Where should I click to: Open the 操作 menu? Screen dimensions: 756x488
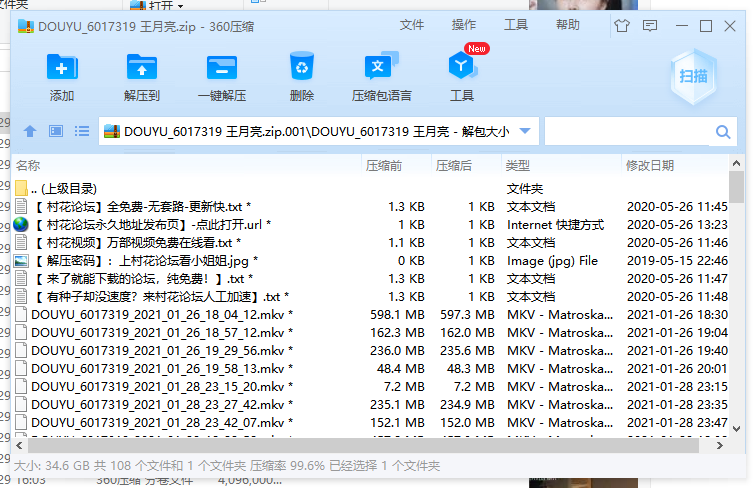464,25
